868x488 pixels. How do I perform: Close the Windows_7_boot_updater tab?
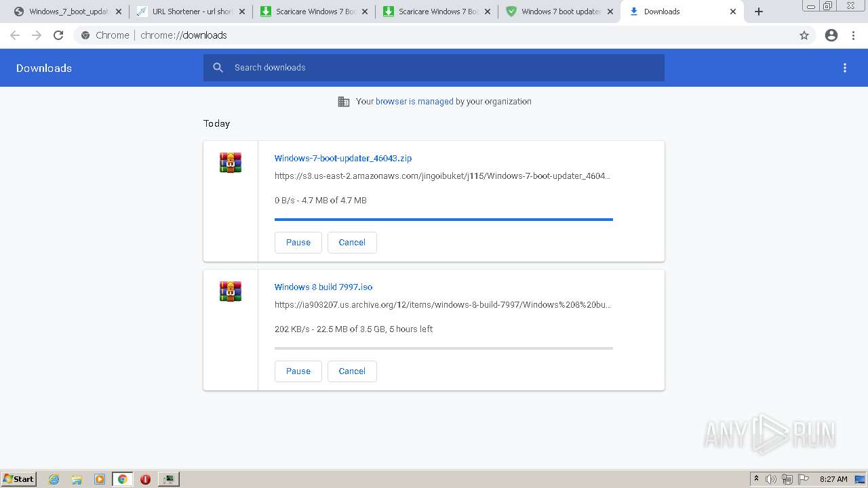coord(119,12)
